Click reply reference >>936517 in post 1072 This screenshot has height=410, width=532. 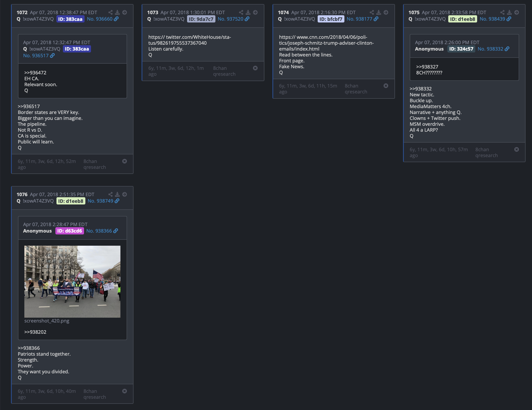(29, 106)
